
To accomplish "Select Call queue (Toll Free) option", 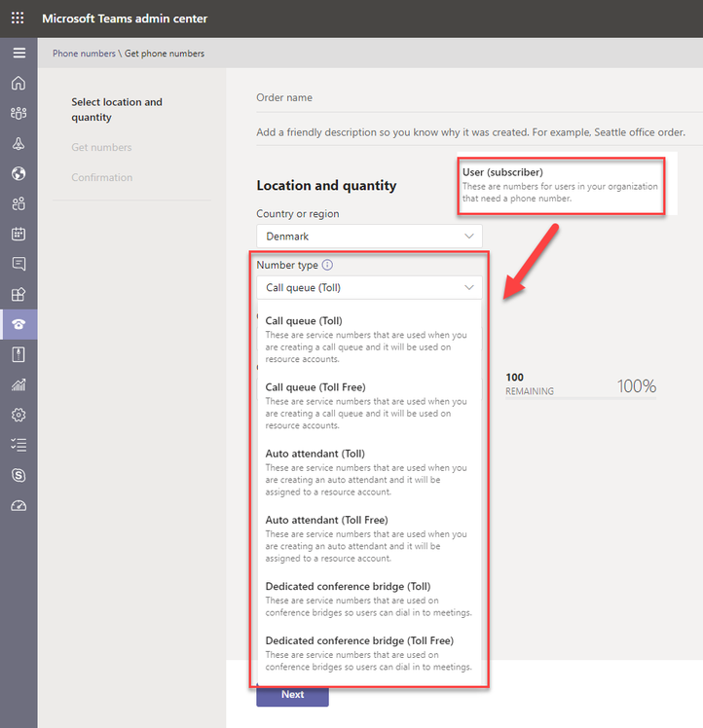I will tap(369, 406).
